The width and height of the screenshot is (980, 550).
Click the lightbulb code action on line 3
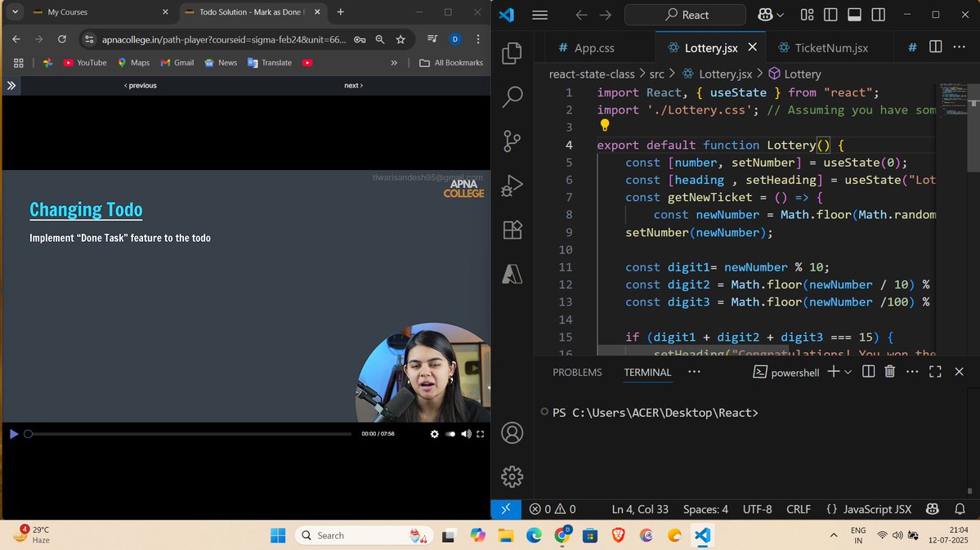tap(604, 125)
